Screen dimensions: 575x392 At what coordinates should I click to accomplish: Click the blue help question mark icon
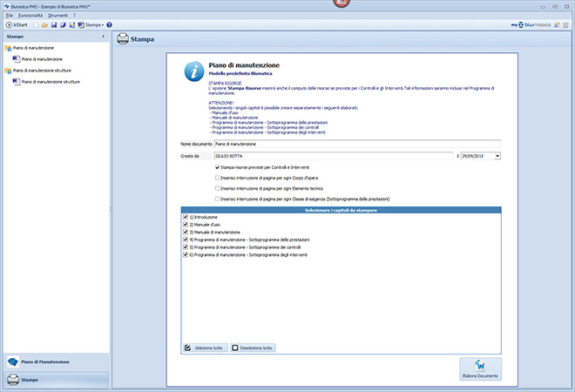pos(109,25)
